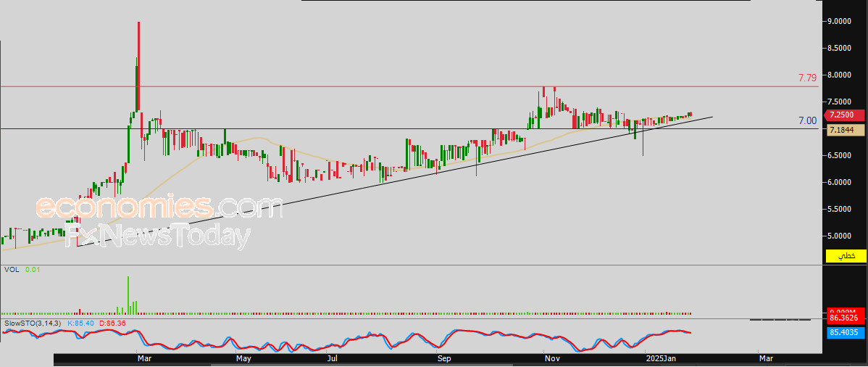Click the blue 85.4035 stochastic K value tag

(x=846, y=333)
